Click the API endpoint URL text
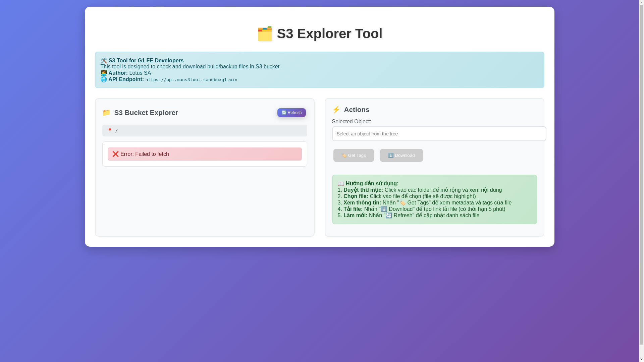Viewport: 644px width, 362px height. pos(191,80)
